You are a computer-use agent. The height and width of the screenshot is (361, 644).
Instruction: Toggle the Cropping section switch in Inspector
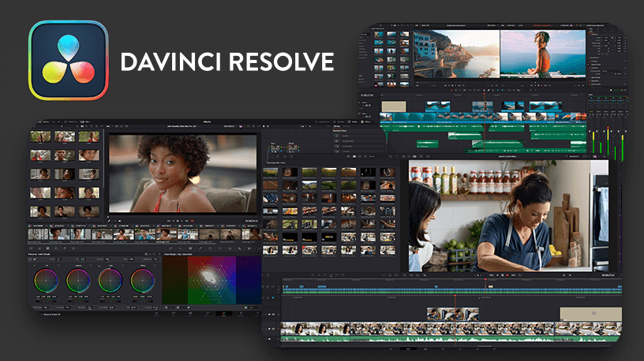[x=590, y=61]
